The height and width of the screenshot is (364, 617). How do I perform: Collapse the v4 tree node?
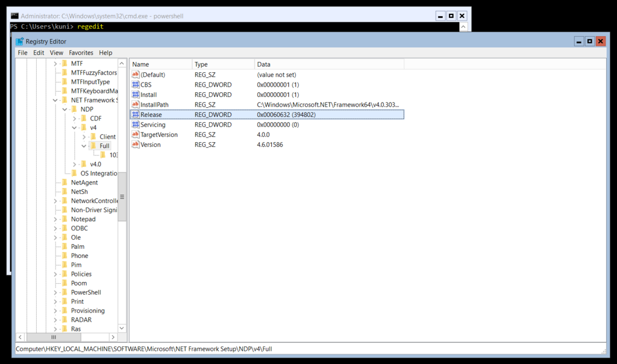point(74,128)
